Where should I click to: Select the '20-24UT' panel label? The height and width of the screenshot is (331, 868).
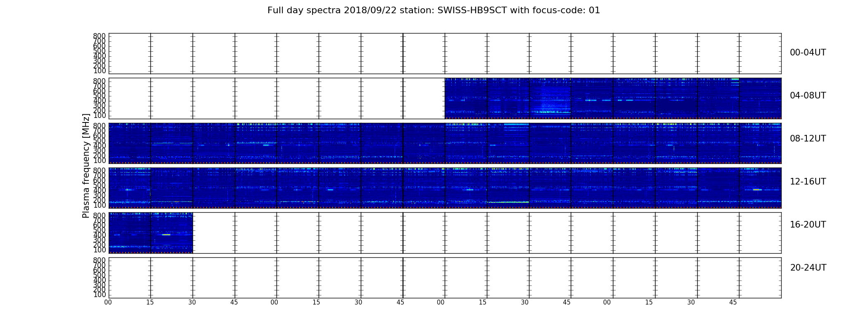pos(808,268)
